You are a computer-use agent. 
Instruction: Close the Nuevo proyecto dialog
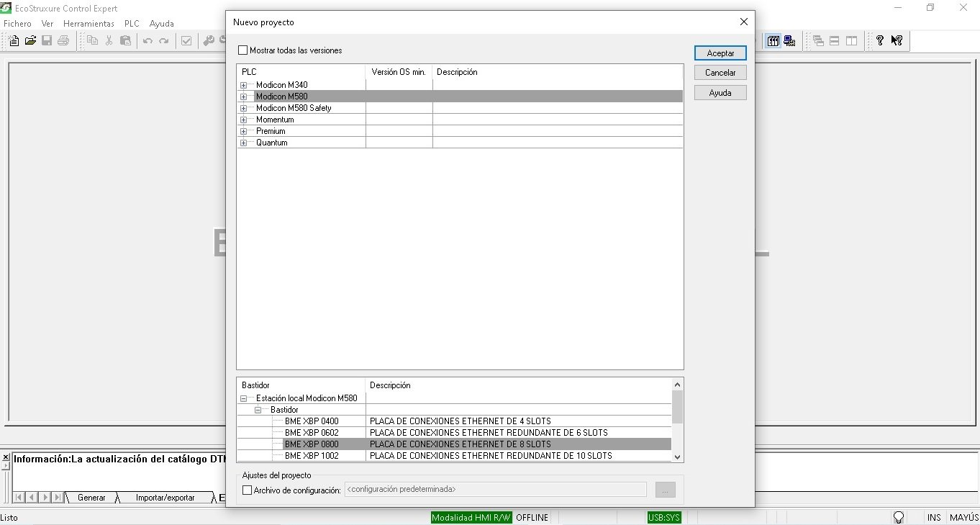click(744, 22)
